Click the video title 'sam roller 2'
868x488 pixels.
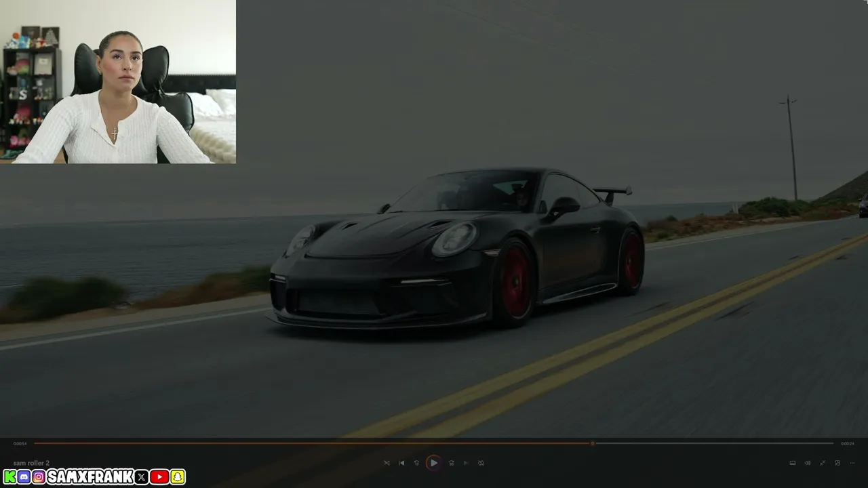pos(31,463)
